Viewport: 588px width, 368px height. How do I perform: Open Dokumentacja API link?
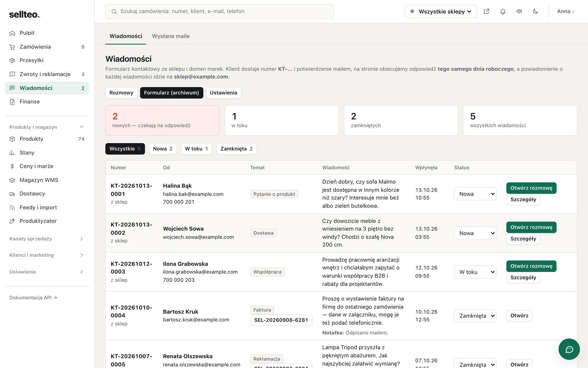click(33, 298)
